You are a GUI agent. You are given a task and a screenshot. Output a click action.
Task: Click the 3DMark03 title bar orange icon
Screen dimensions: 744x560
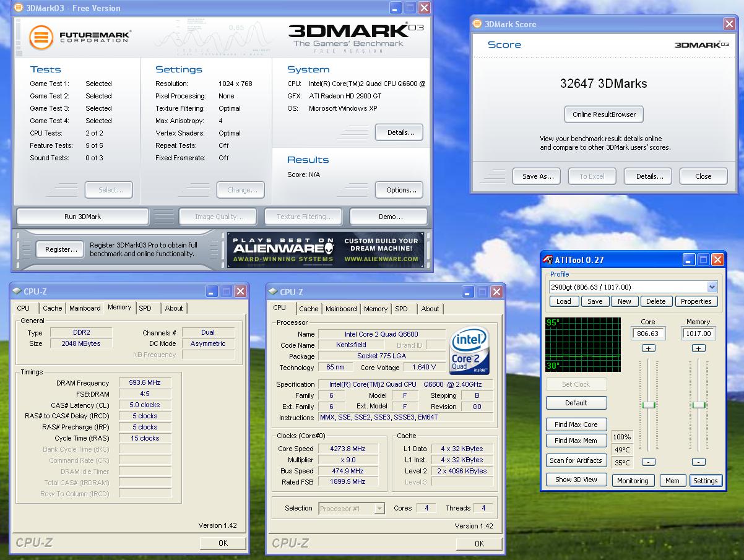coord(19,8)
